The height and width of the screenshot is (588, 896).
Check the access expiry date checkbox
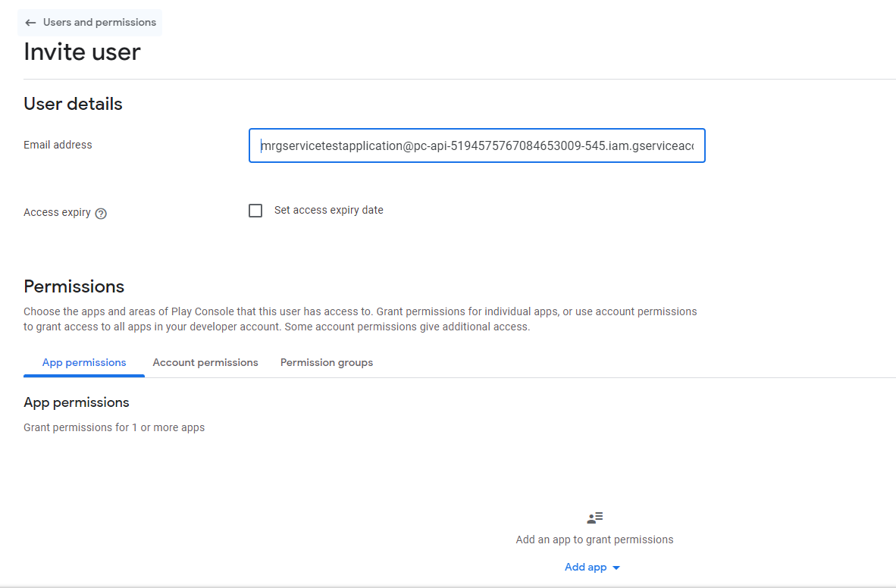[255, 210]
